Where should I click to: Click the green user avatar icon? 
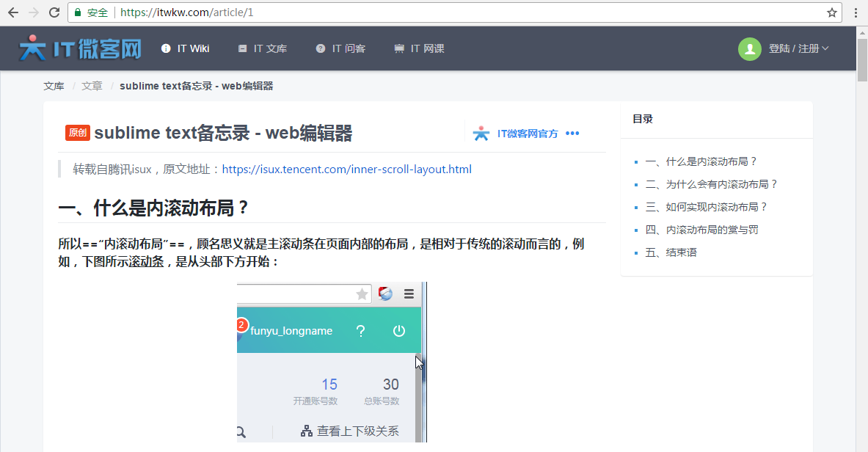pos(750,48)
